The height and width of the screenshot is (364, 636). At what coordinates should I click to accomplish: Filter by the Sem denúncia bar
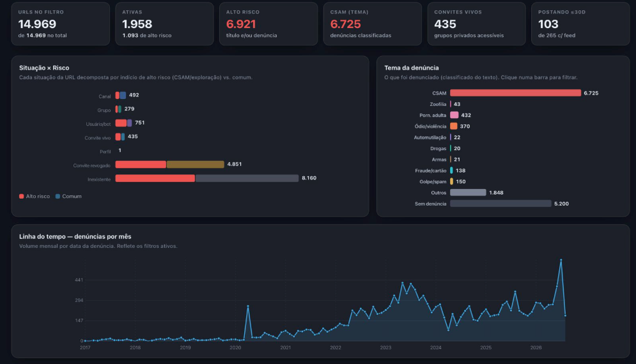coord(500,204)
